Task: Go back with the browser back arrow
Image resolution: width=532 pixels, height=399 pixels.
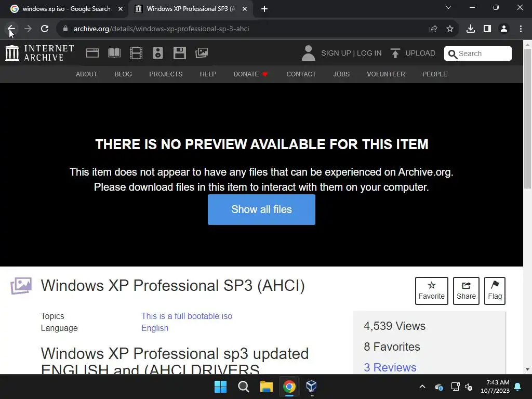Action: (x=11, y=29)
